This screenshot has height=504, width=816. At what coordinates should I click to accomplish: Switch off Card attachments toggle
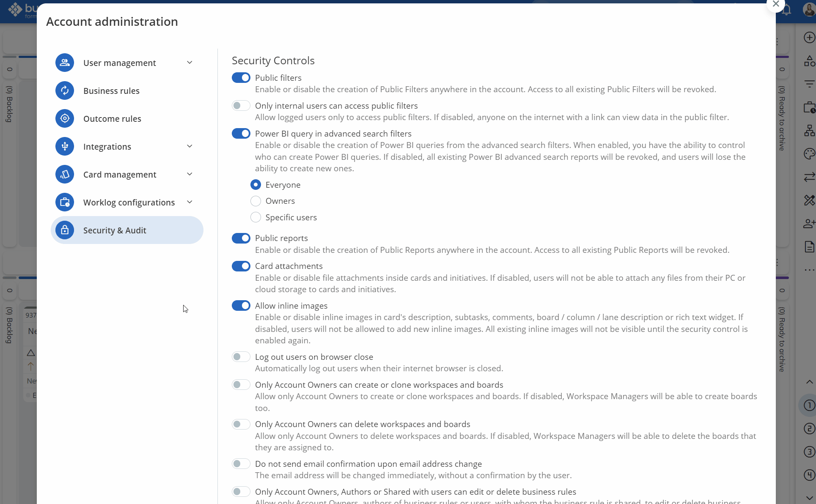(241, 266)
